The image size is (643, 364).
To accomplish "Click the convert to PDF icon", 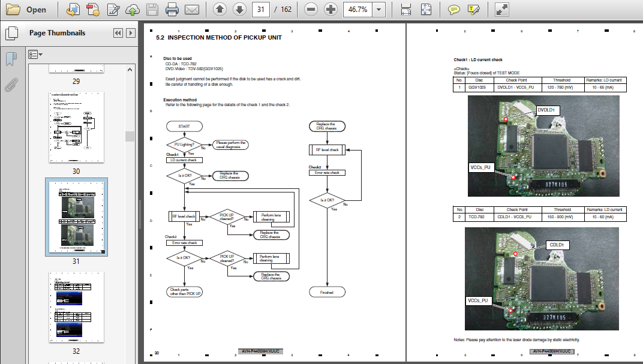I will click(x=73, y=10).
